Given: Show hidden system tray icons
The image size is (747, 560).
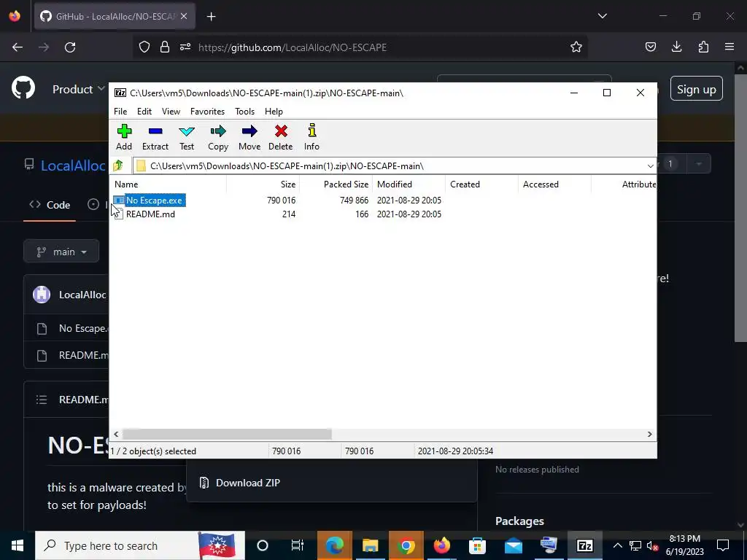Looking at the screenshot, I should tap(617, 545).
